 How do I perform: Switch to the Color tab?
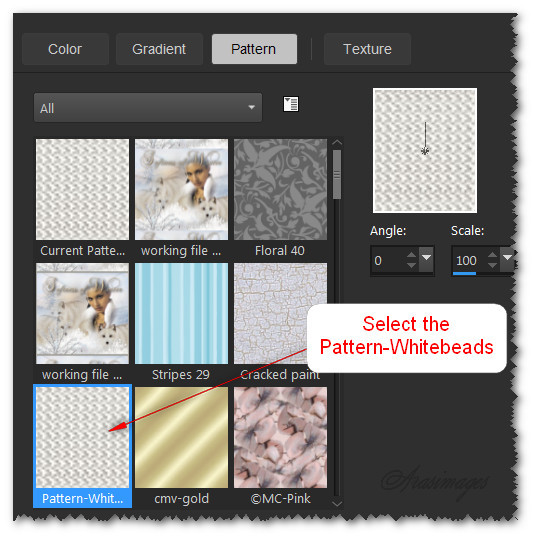pyautogui.click(x=65, y=49)
